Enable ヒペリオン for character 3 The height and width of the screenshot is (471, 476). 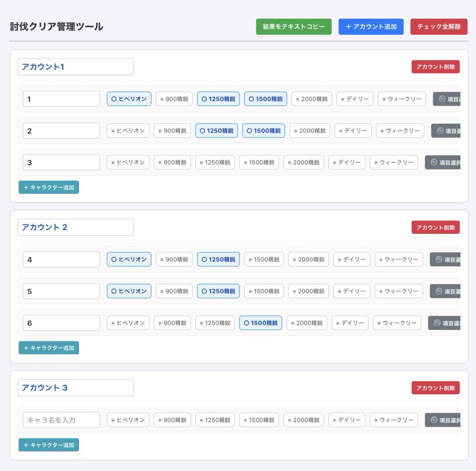point(128,162)
